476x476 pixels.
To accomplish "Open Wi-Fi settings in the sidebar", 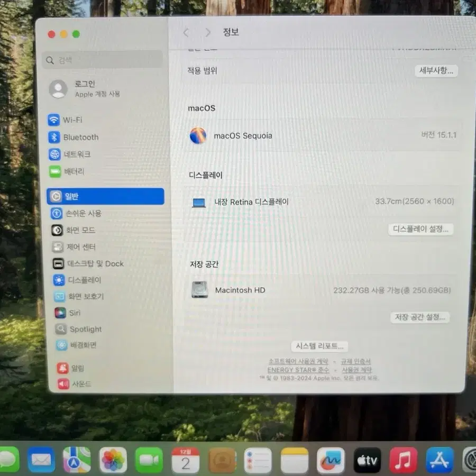I will pyautogui.click(x=65, y=120).
